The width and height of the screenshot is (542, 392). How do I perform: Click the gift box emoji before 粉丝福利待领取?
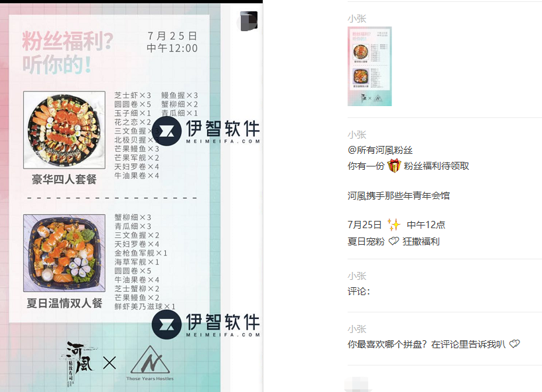tap(393, 166)
